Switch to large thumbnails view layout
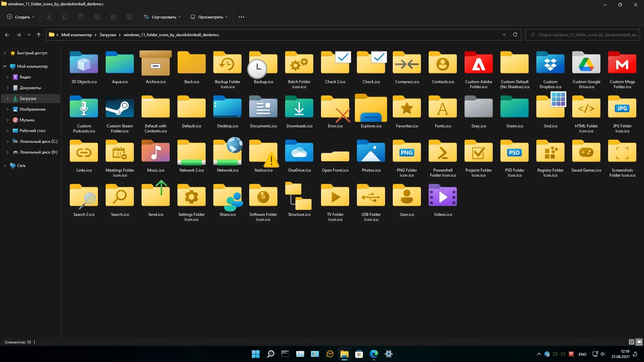This screenshot has height=362, width=644. (x=639, y=342)
